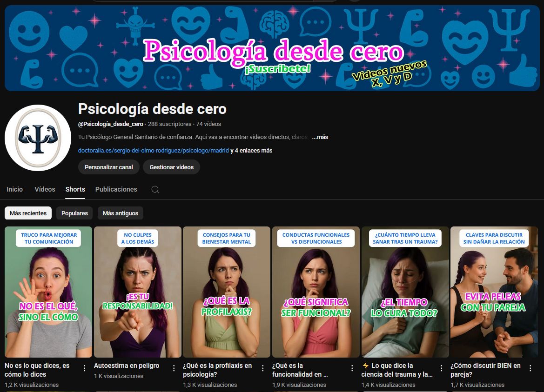Switch to the Vídeos tab
The image size is (544, 392).
tap(45, 189)
